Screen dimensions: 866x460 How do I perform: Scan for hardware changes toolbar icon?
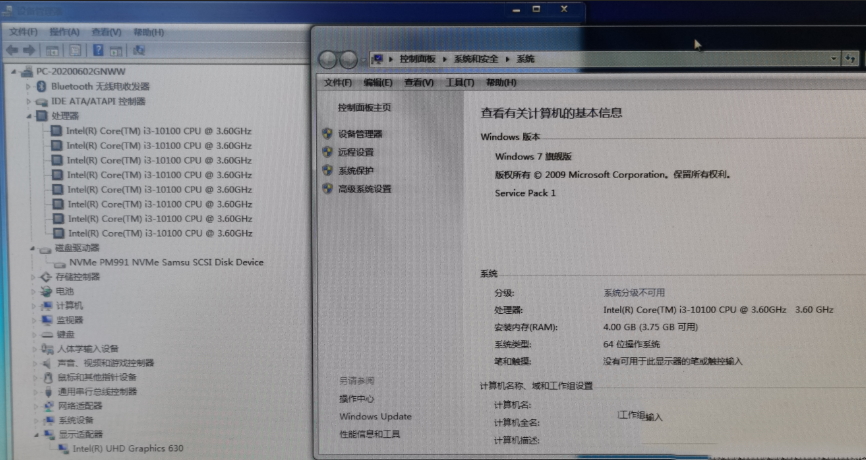click(x=139, y=50)
